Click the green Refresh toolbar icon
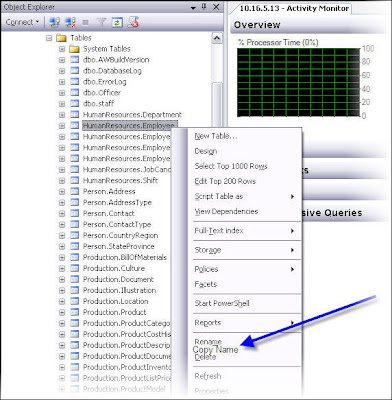Viewport: 392px width, 400px height. [x=117, y=22]
